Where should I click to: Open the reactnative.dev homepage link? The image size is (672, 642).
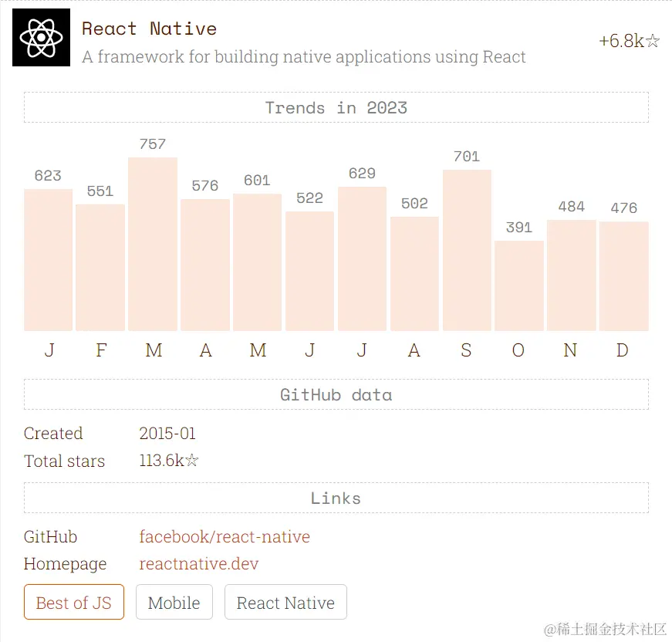point(199,563)
